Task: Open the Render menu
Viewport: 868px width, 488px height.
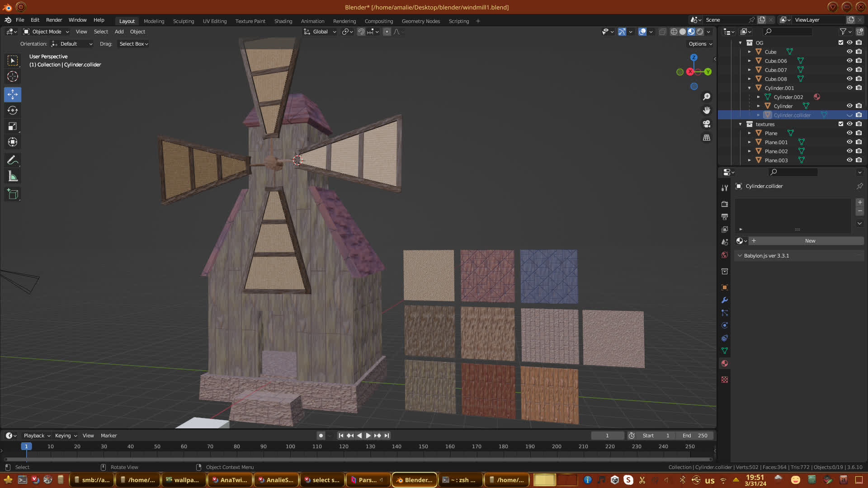Action: tap(54, 20)
